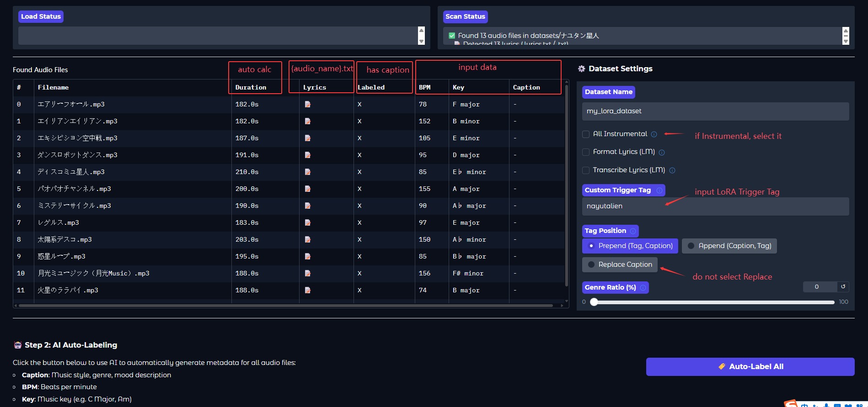Click the Auto-Label All button

coord(750,367)
